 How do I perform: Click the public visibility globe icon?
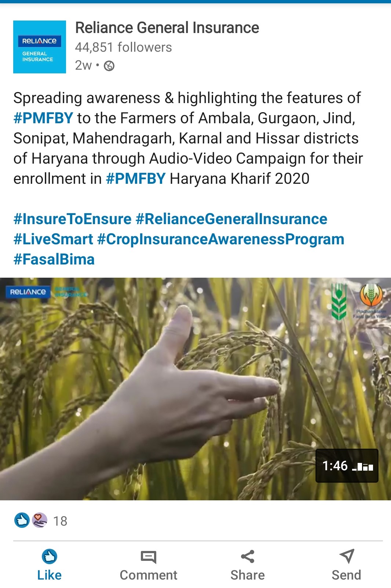109,66
